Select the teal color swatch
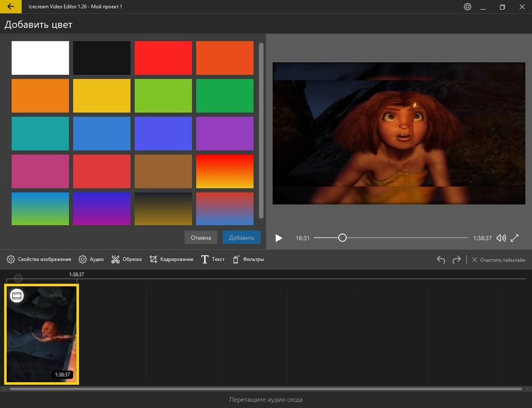The image size is (532, 408). pyautogui.click(x=40, y=133)
